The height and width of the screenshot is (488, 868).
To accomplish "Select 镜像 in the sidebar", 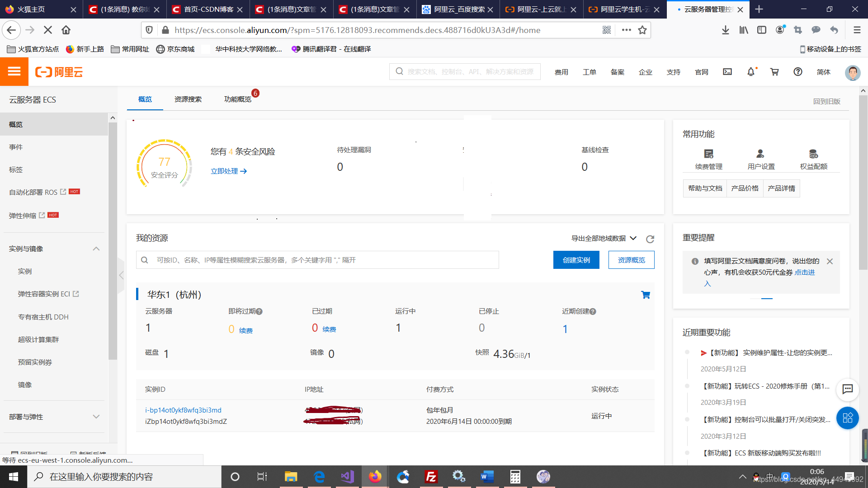I will click(x=25, y=385).
